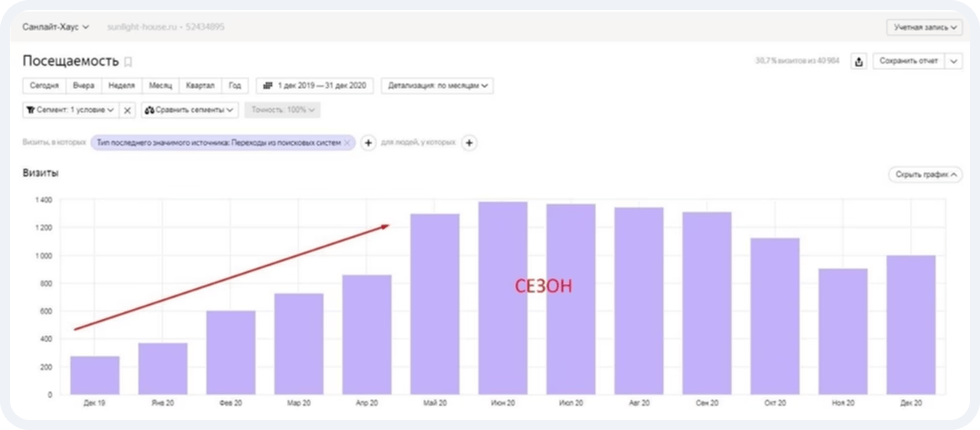This screenshot has width=980, height=430.
Task: Open the Точность: 100% dropdown
Action: 282,110
